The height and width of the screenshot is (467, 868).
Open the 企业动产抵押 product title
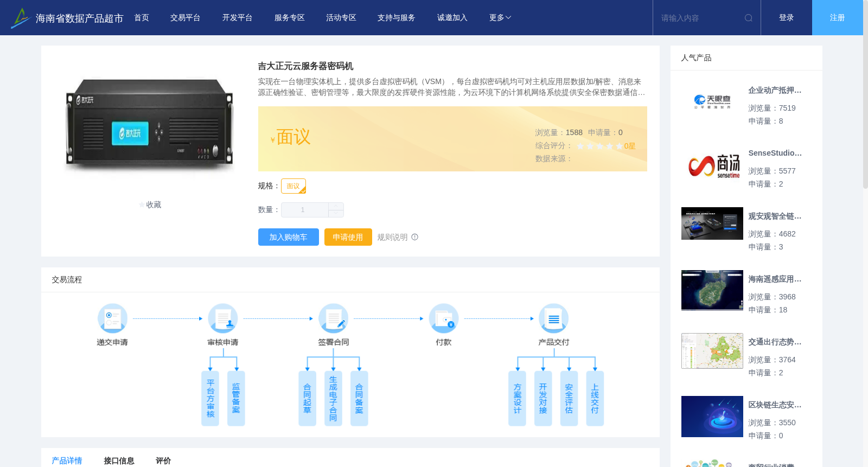point(775,91)
